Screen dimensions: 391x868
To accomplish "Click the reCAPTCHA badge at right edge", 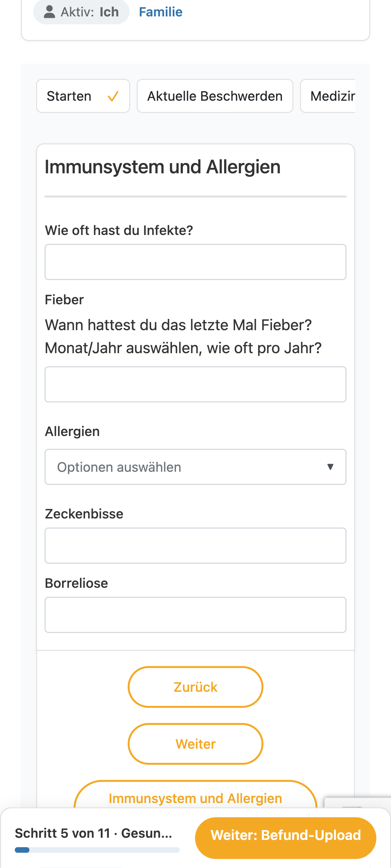I will coord(358,803).
